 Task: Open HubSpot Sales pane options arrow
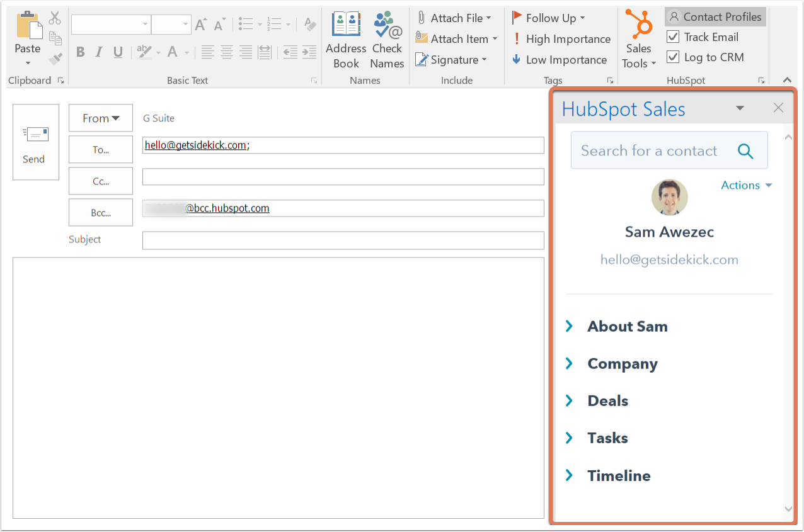pyautogui.click(x=740, y=108)
